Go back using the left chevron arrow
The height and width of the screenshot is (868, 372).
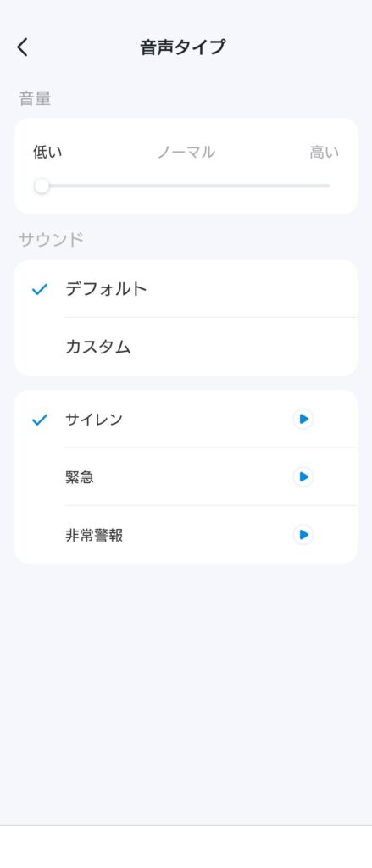pos(22,47)
